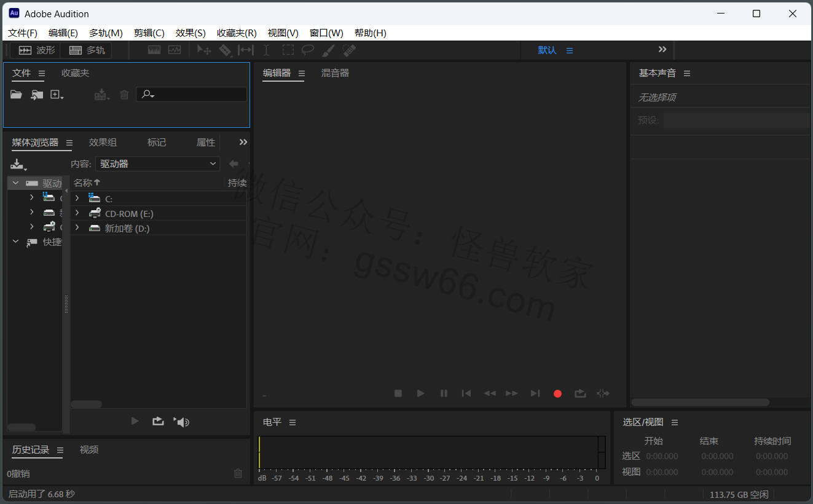Collapse the 驱动器 tree node
The image size is (813, 504).
point(15,183)
